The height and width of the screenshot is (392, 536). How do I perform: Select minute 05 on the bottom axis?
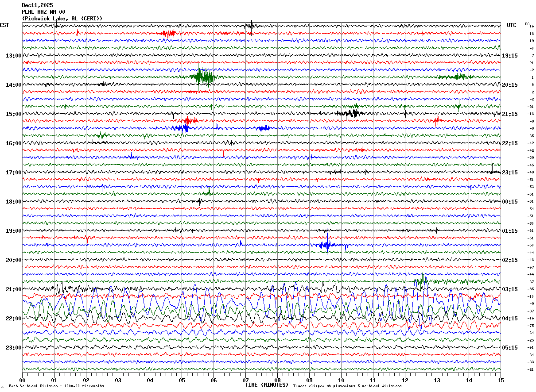click(x=182, y=380)
